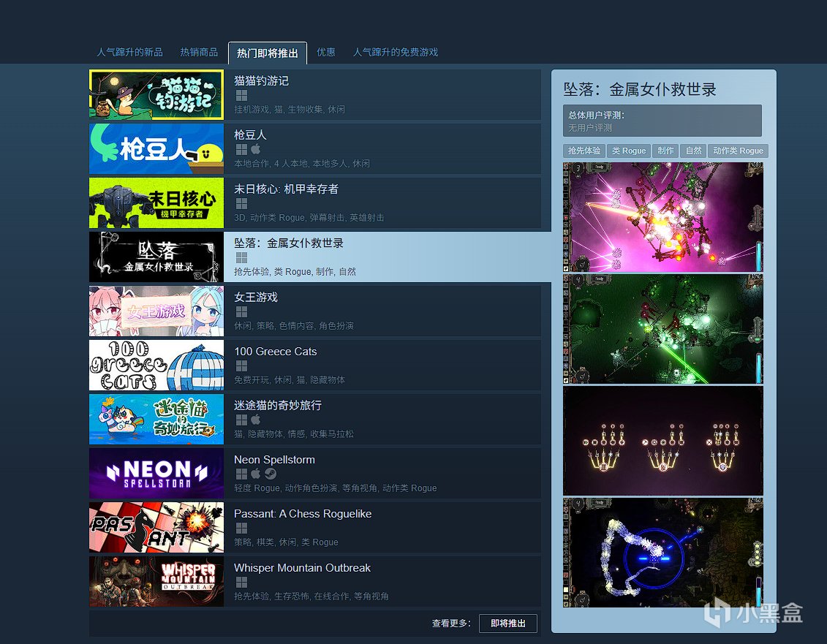Open the 人气蹿升的新品 tab

129,52
